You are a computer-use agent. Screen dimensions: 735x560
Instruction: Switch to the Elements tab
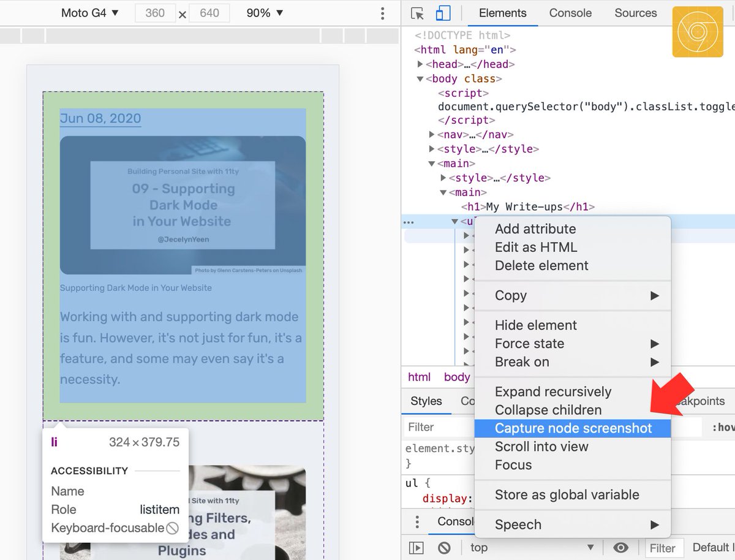503,13
